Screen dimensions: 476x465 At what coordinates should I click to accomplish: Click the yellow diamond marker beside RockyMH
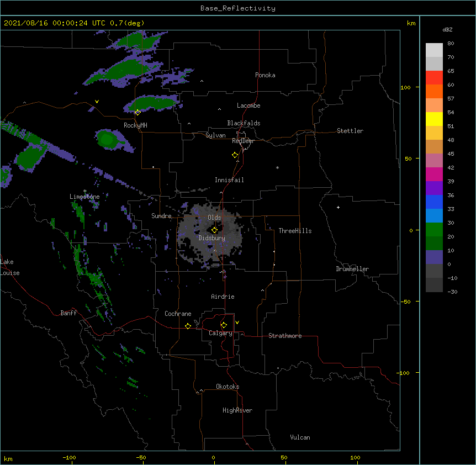[x=137, y=113]
